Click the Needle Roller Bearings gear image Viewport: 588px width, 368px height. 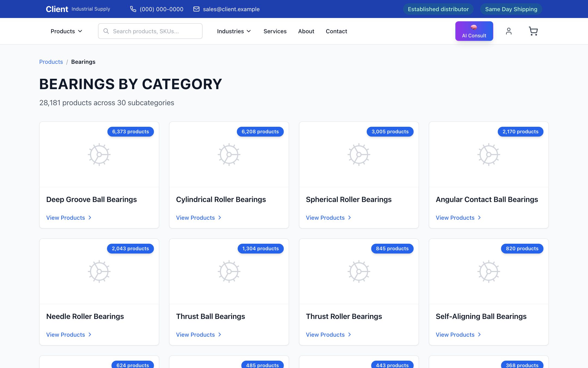pos(99,271)
